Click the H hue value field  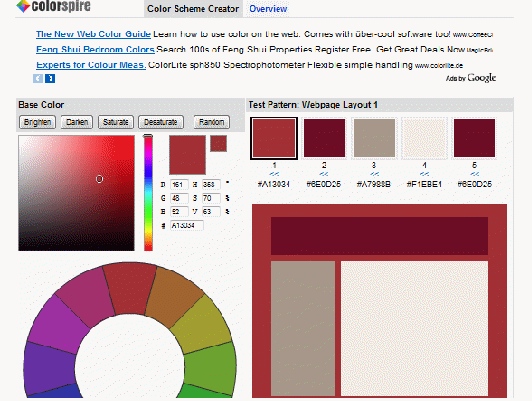click(211, 185)
